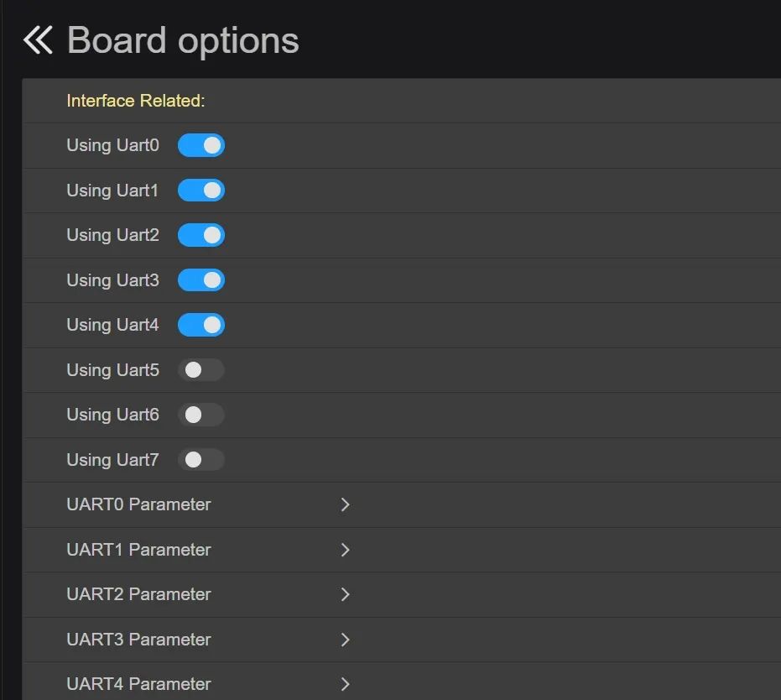Expand UART0 Parameter chevron arrow
The width and height of the screenshot is (781, 700).
pos(345,504)
